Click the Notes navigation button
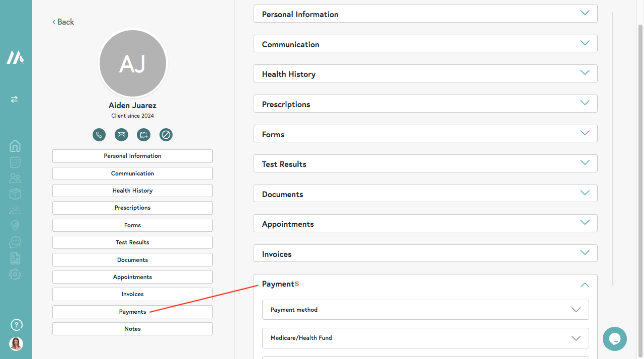Screen dimensions: 644x359 pyautogui.click(x=132, y=329)
